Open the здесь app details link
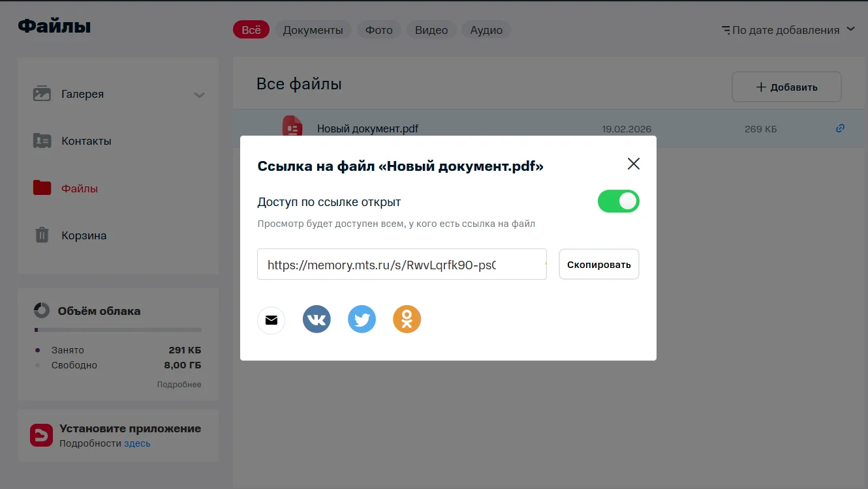868x489 pixels. click(137, 443)
